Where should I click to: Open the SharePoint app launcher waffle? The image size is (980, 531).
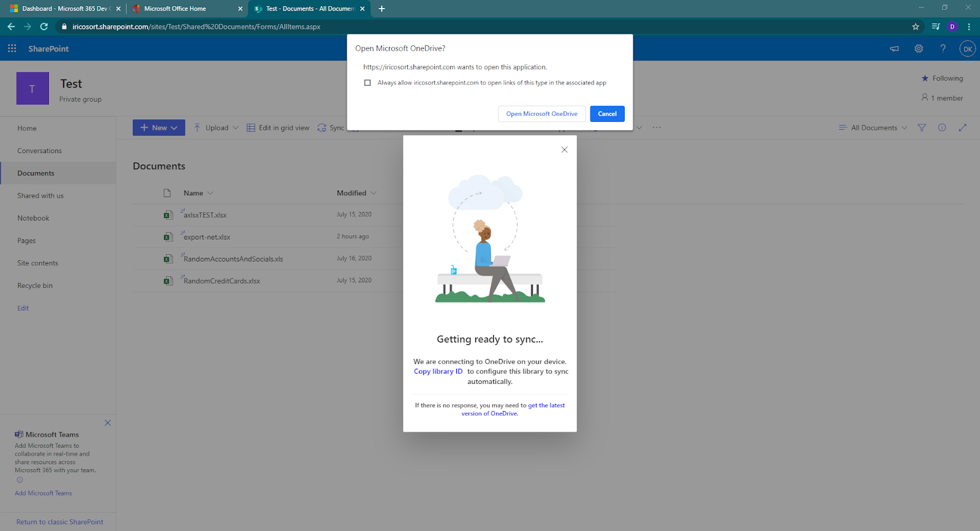tap(12, 48)
